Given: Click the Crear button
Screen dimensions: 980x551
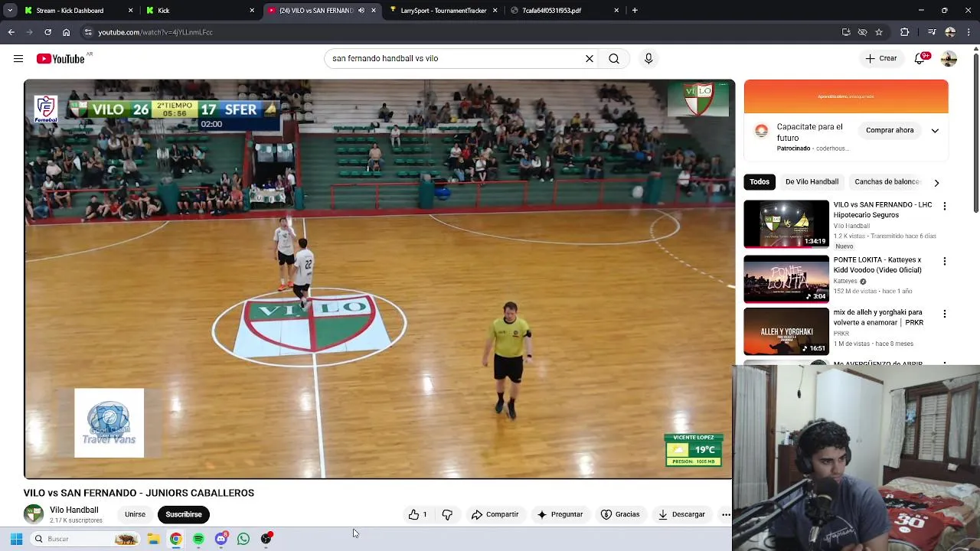Looking at the screenshot, I should pos(881,58).
